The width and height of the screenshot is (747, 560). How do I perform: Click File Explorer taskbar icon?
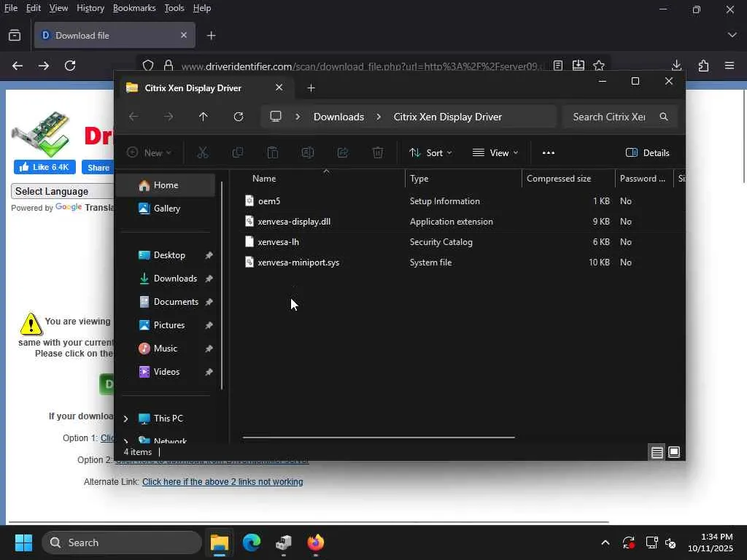pos(220,542)
